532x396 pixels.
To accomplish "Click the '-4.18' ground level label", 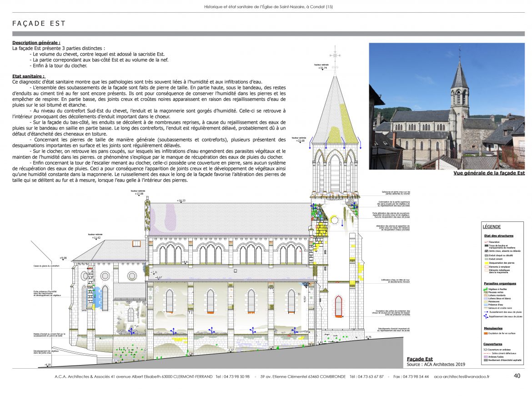I will [x=47, y=365].
